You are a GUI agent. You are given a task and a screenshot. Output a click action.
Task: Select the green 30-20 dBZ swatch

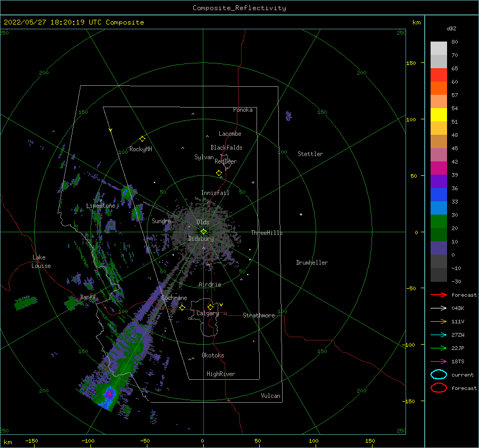pos(439,222)
